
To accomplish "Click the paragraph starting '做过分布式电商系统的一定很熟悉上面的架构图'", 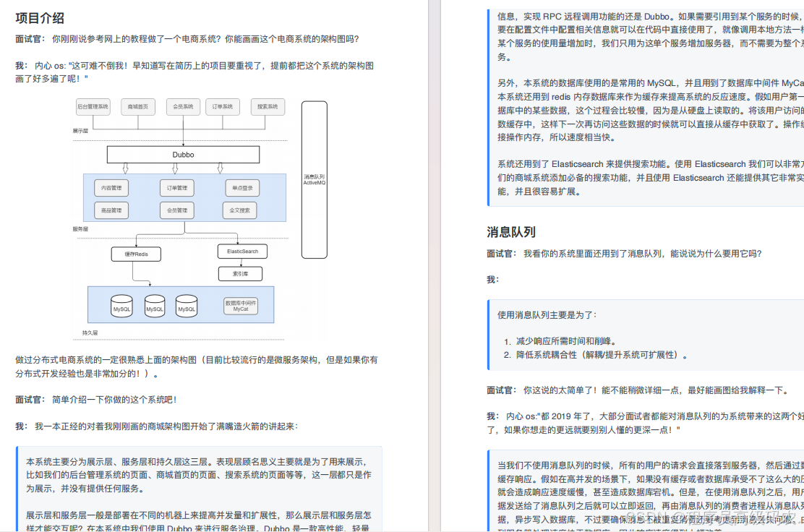I will (197, 366).
